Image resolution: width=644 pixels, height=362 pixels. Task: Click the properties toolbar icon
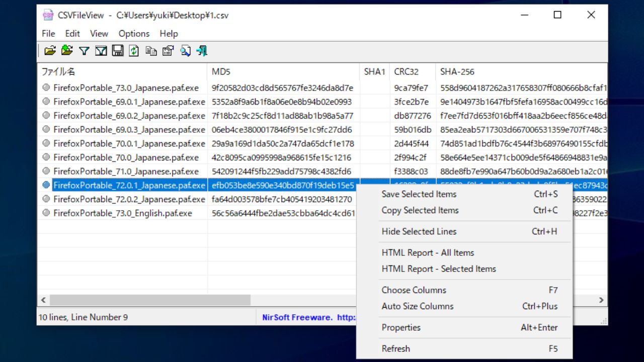click(x=168, y=51)
